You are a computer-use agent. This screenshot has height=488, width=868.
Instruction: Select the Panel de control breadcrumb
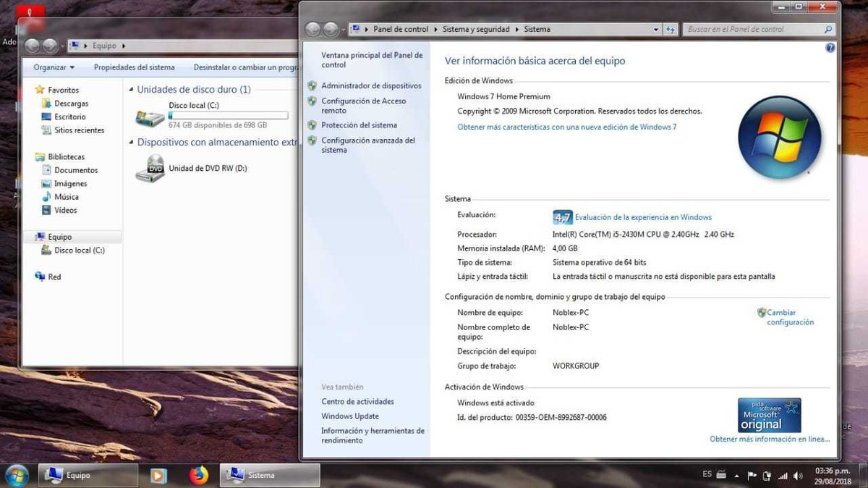coord(401,30)
